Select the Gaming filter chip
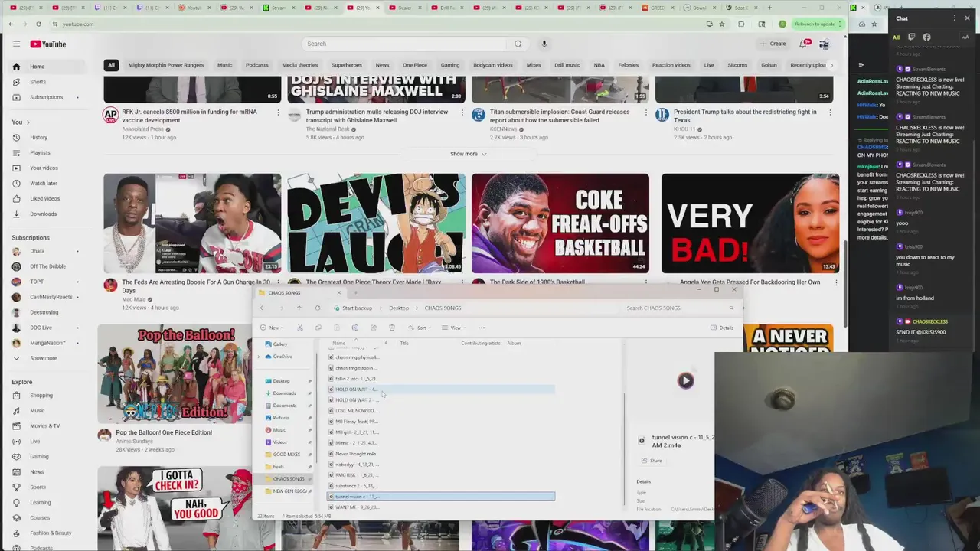This screenshot has width=980, height=551. point(450,65)
